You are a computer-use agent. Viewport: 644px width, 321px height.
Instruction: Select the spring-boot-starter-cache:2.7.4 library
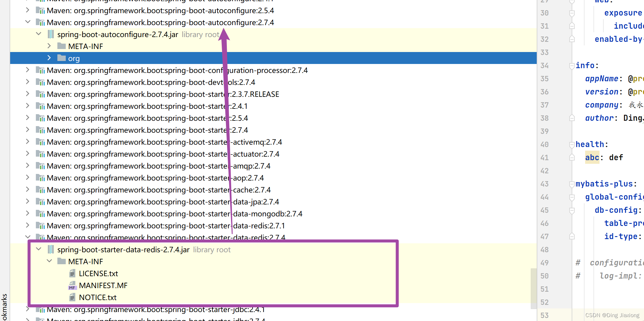(x=159, y=190)
